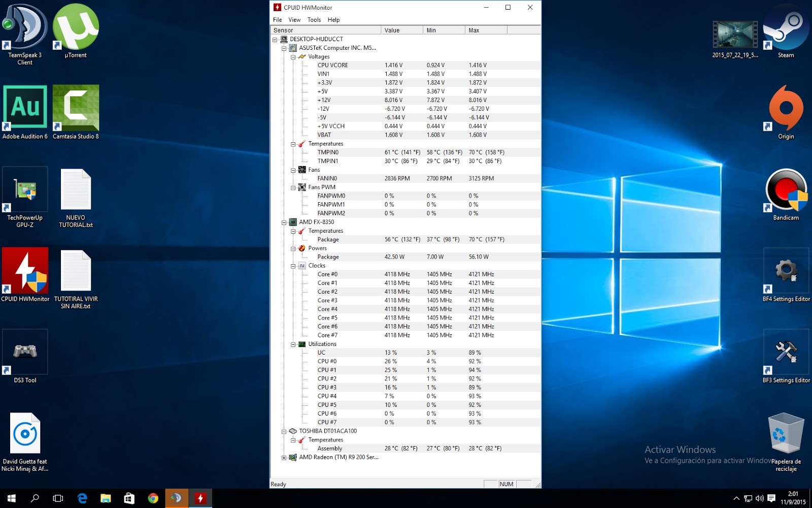812x508 pixels.
Task: Open Bandicam desktop shortcut
Action: (786, 194)
